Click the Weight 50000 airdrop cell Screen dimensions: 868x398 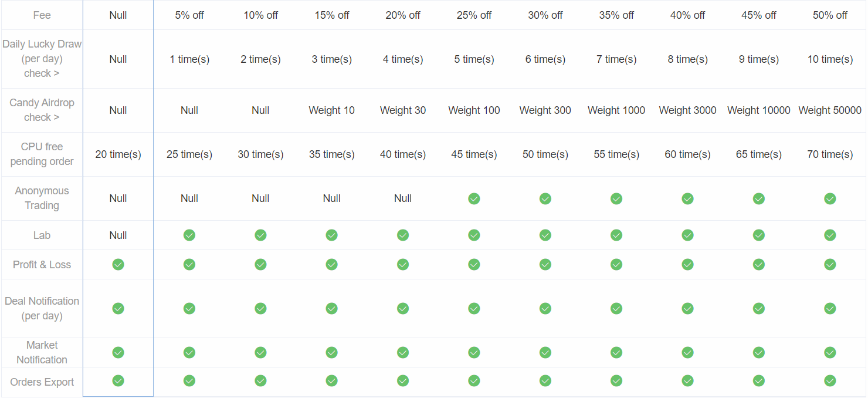tap(830, 110)
